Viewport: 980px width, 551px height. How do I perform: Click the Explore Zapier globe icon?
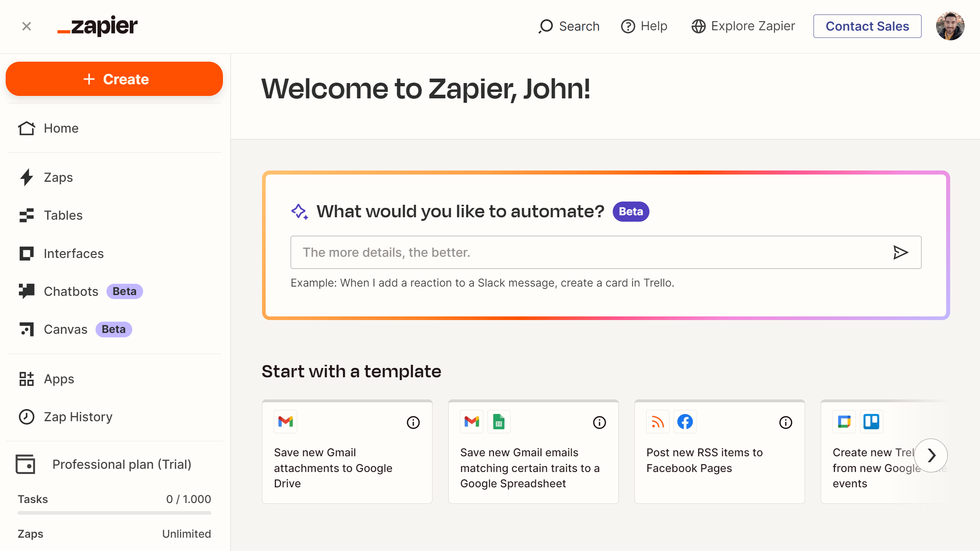[699, 26]
